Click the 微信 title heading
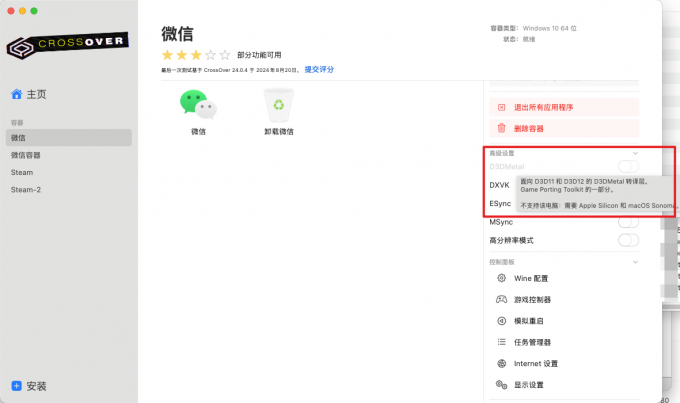 pyautogui.click(x=177, y=34)
